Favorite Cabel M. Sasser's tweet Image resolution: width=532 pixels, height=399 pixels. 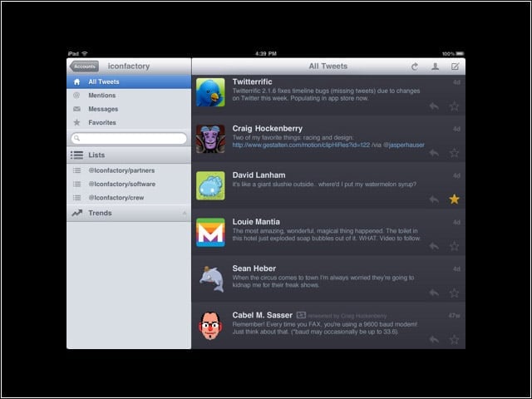point(454,339)
